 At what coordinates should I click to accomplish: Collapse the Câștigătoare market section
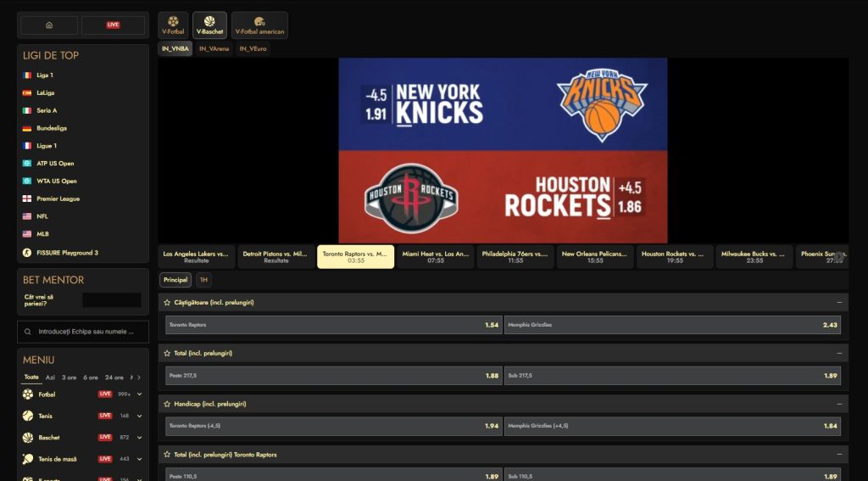pos(839,303)
